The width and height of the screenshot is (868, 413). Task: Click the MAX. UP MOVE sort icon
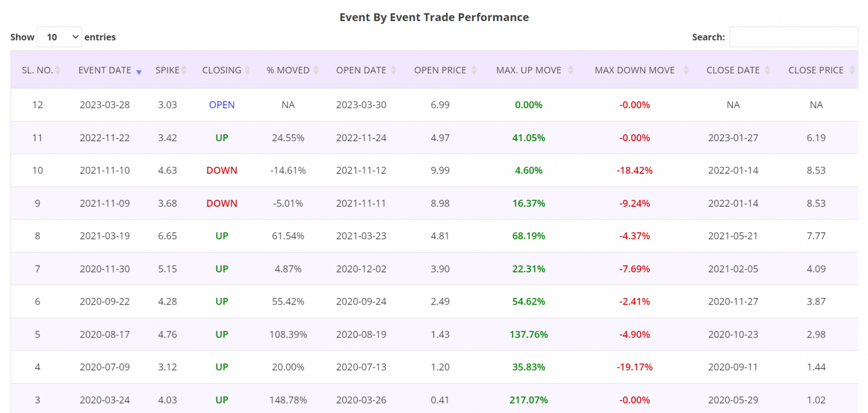[x=570, y=70]
